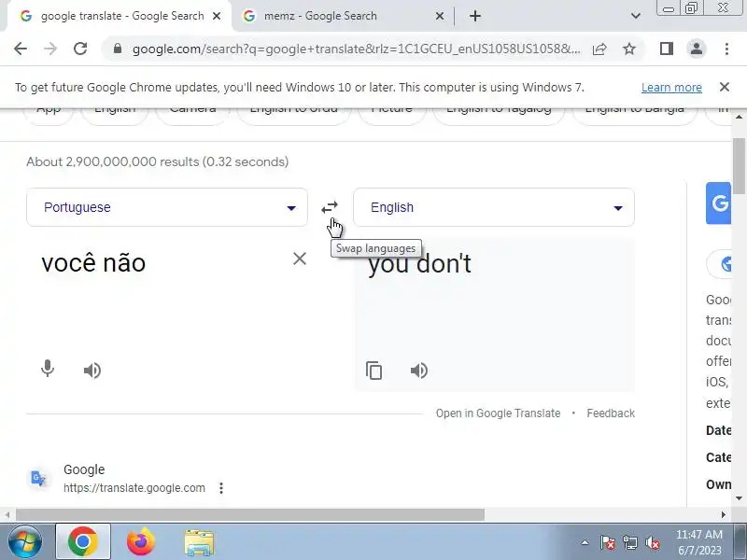Share this page from address bar

pyautogui.click(x=599, y=49)
